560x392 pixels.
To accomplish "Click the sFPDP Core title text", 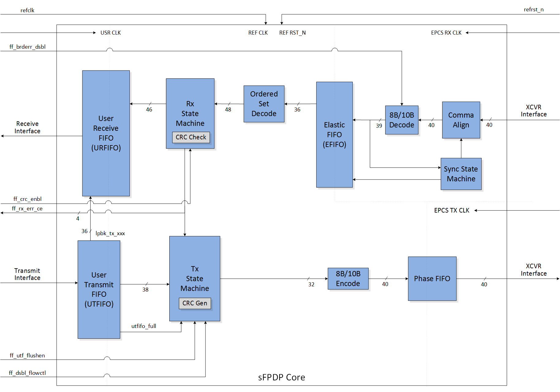I will point(281,377).
